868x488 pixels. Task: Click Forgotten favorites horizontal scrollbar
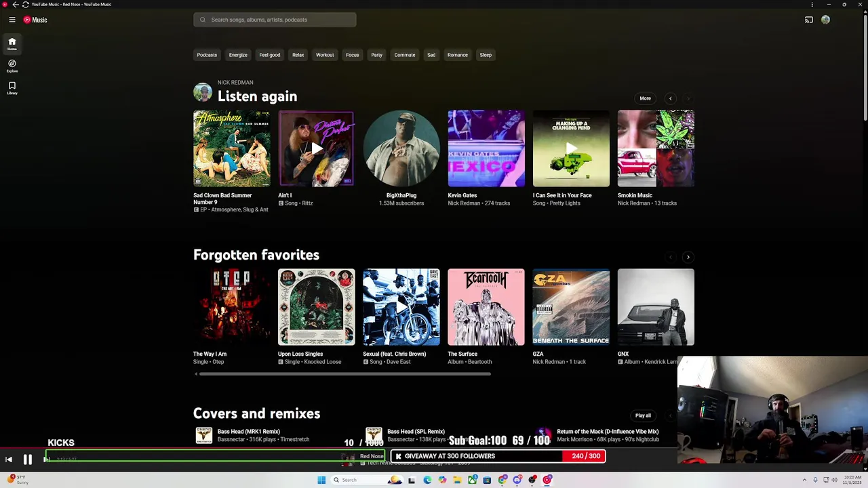tap(344, 373)
